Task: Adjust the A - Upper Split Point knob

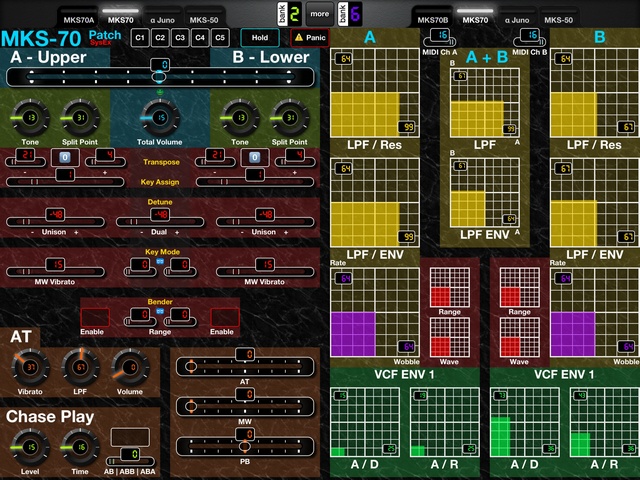Action: (80, 118)
